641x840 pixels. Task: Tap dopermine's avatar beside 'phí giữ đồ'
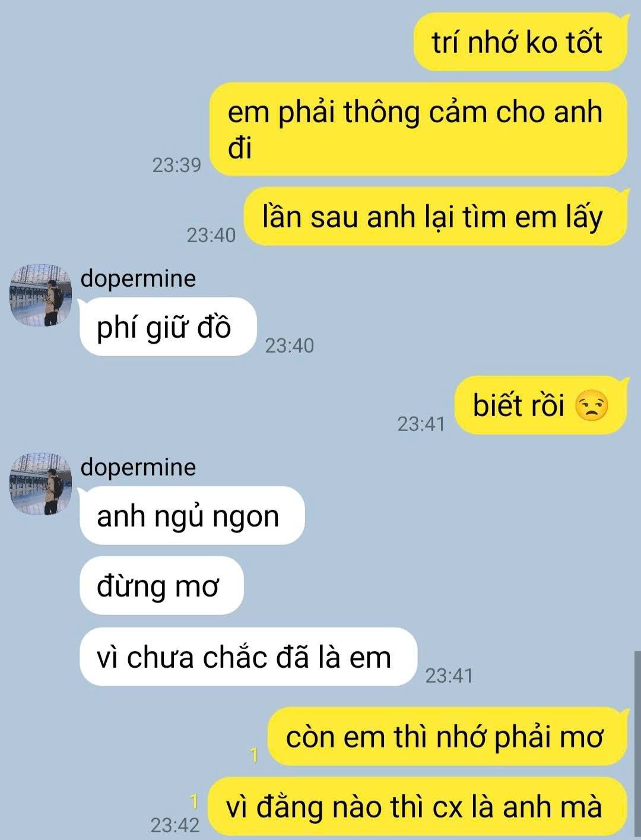click(42, 295)
